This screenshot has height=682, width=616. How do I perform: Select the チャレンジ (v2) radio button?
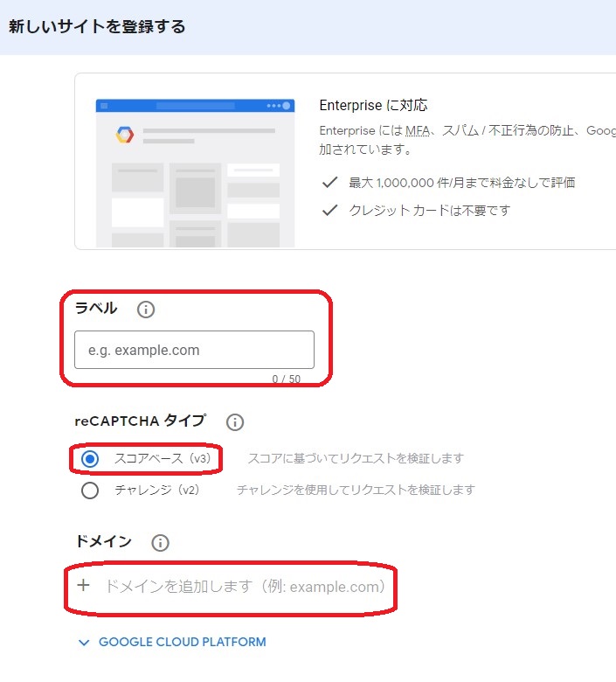(89, 491)
